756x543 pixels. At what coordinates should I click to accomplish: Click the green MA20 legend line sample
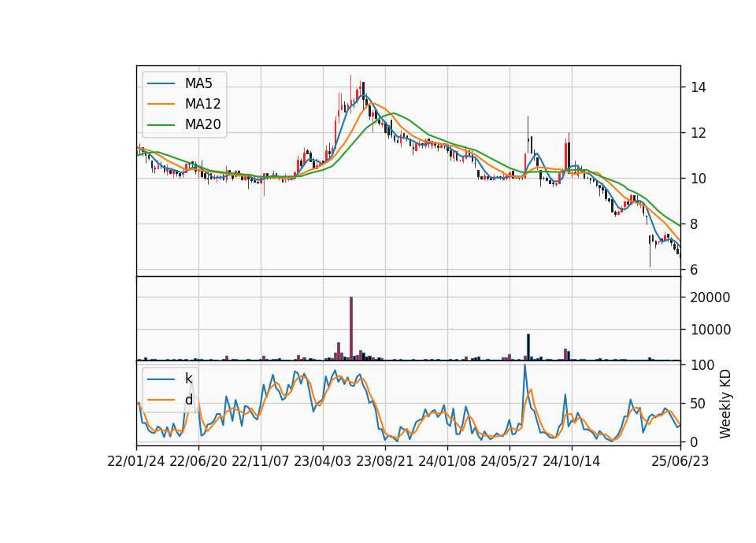coord(161,124)
